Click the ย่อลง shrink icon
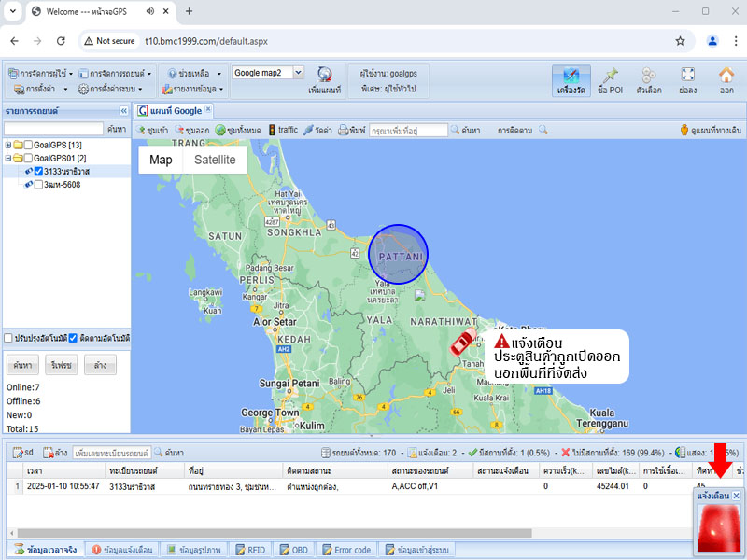747x560 pixels. coord(687,81)
